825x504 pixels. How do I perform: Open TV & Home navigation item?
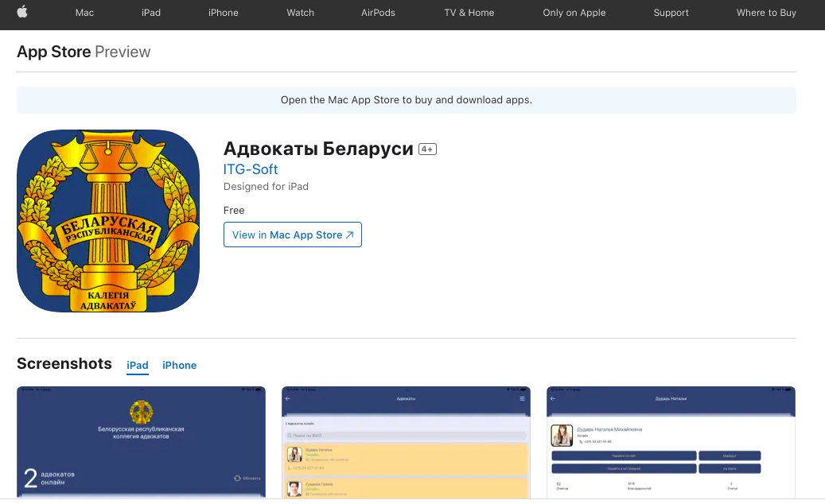point(469,13)
